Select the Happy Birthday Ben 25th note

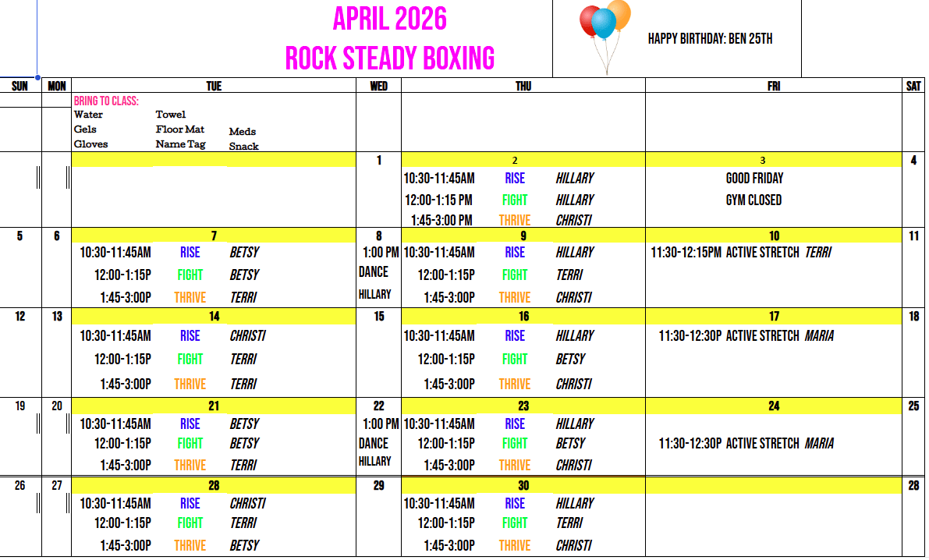[x=710, y=39]
